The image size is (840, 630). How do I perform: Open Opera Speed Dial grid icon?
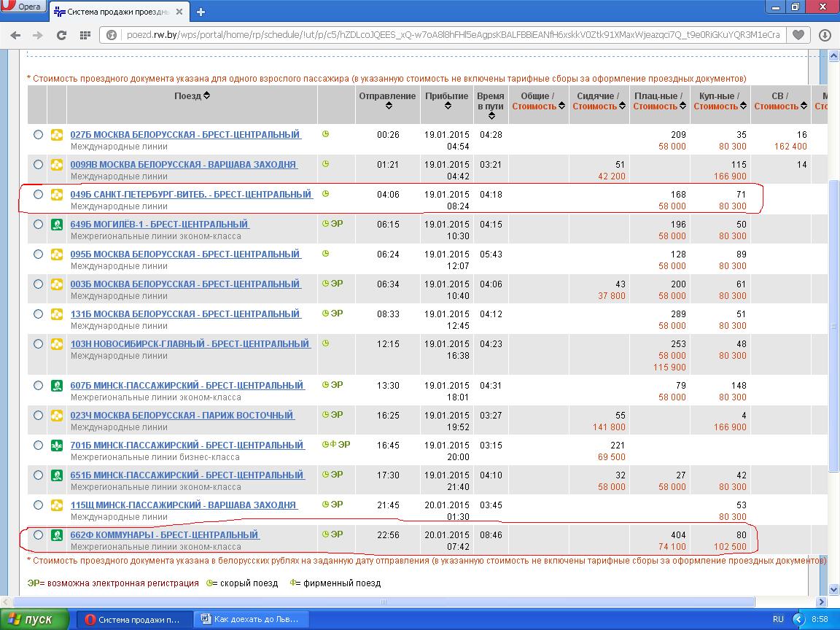pyautogui.click(x=85, y=35)
